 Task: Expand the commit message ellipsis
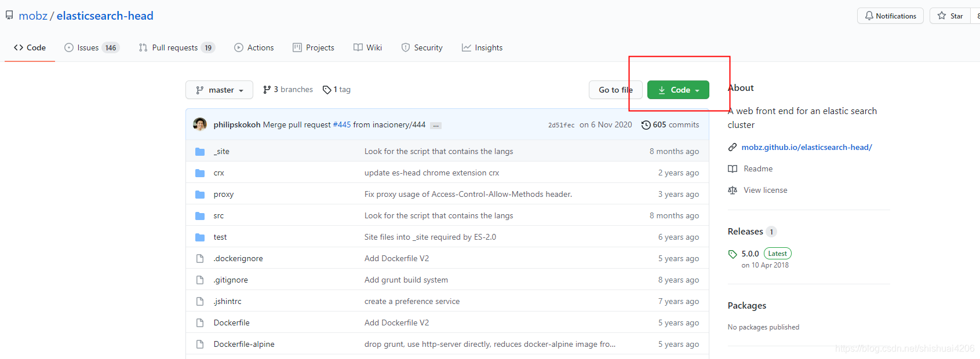point(436,125)
